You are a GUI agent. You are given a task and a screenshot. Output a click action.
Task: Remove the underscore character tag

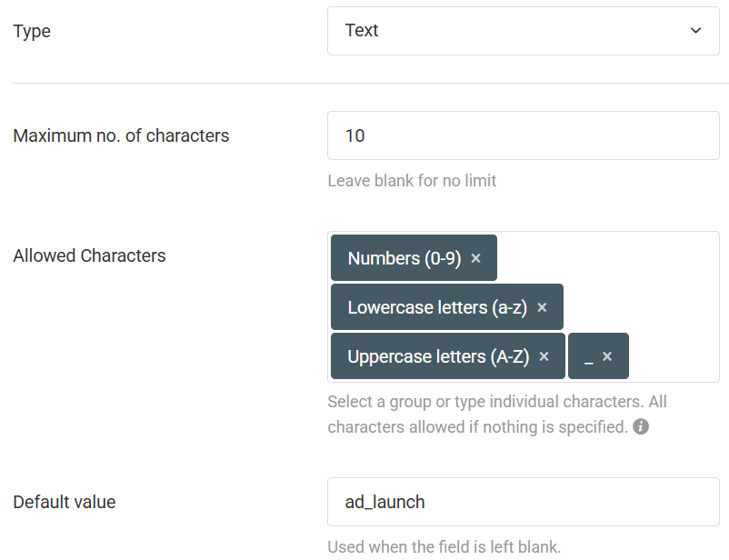coord(607,357)
